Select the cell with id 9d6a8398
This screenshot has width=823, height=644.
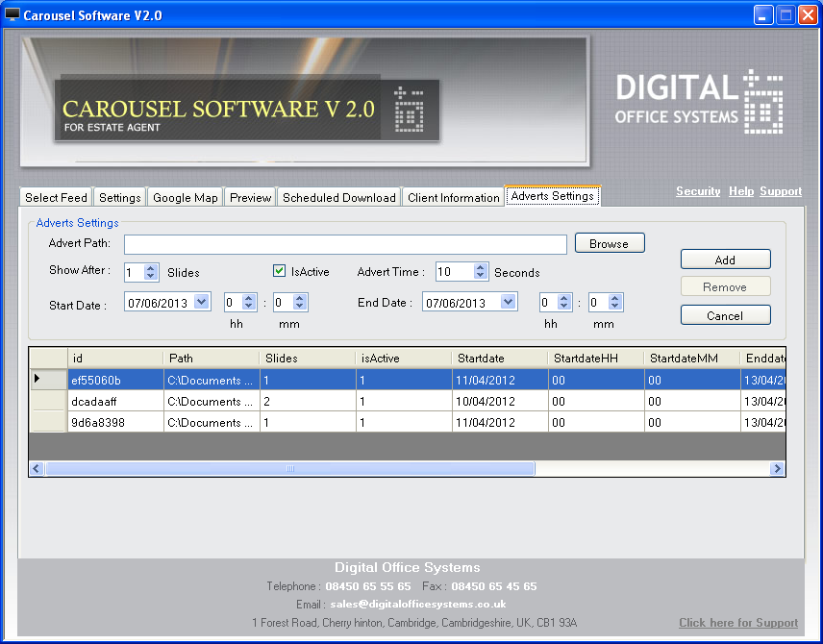click(115, 422)
